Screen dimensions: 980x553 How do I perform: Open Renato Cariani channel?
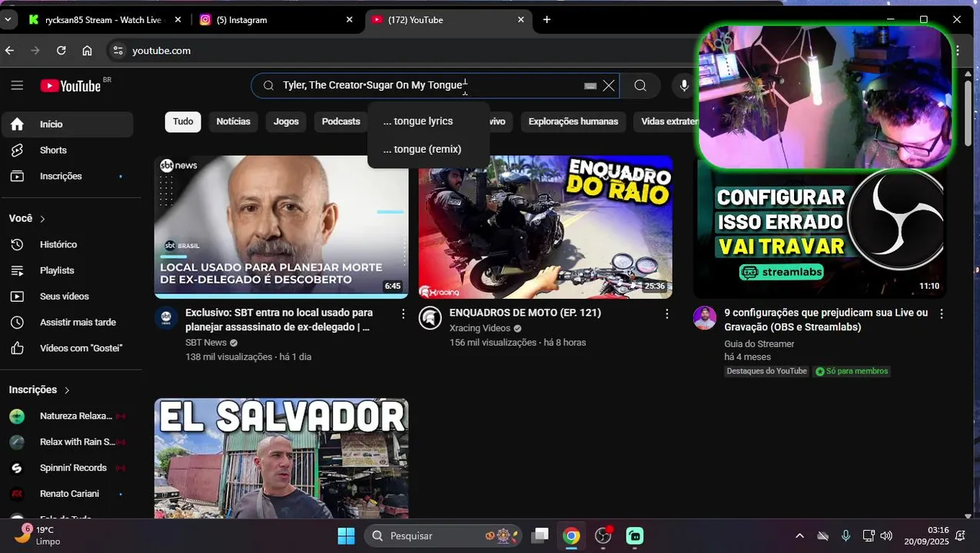pos(67,494)
